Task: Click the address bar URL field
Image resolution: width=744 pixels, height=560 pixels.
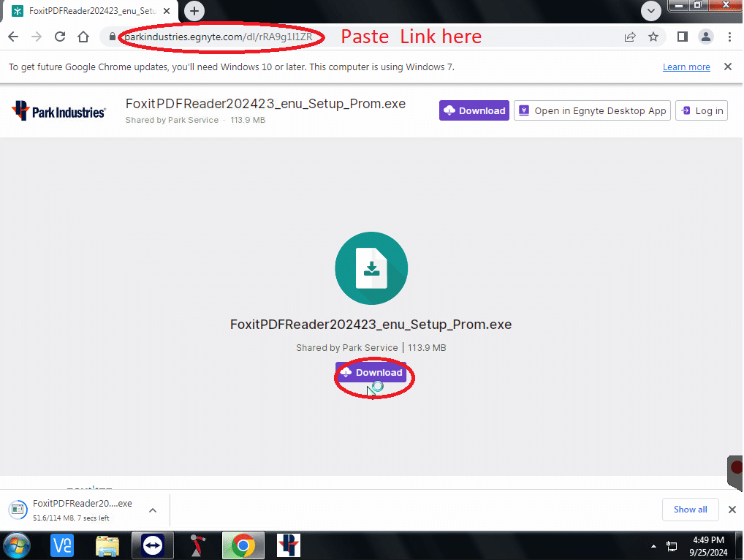Action: pos(365,37)
